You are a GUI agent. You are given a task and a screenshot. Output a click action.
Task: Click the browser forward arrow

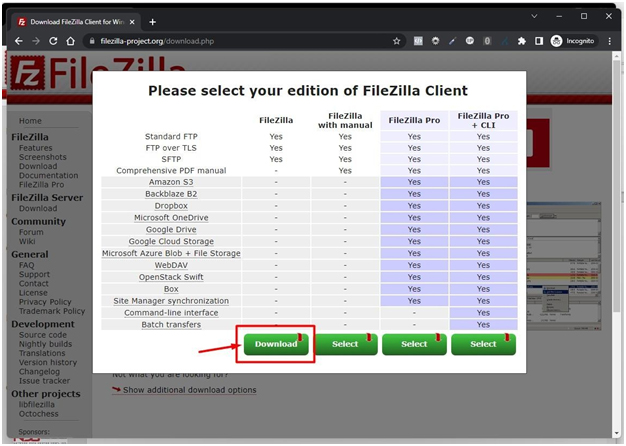pyautogui.click(x=36, y=41)
